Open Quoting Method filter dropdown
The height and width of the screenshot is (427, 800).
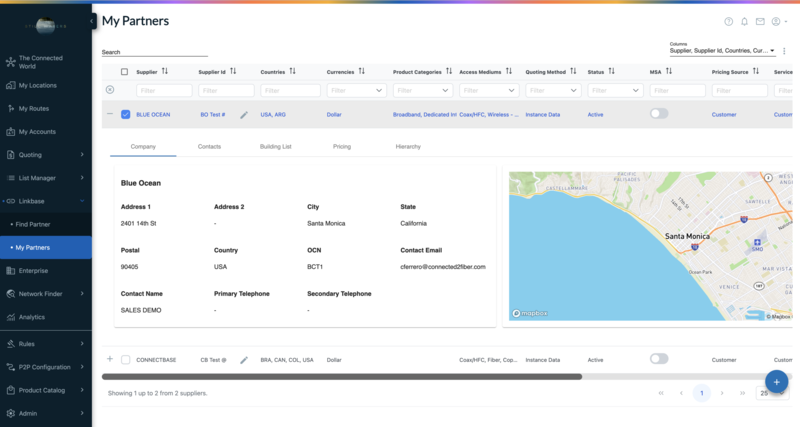coord(553,90)
